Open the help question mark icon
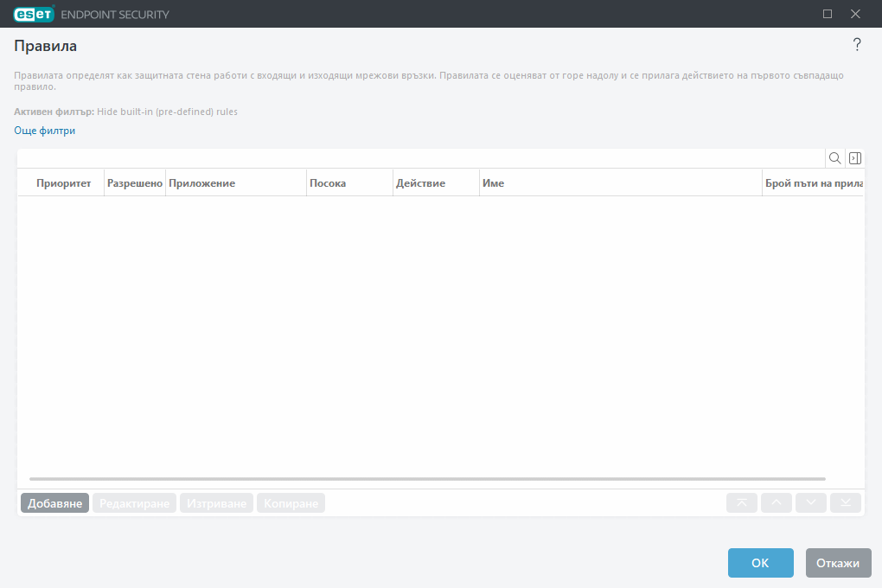The height and width of the screenshot is (588, 882). [x=857, y=45]
